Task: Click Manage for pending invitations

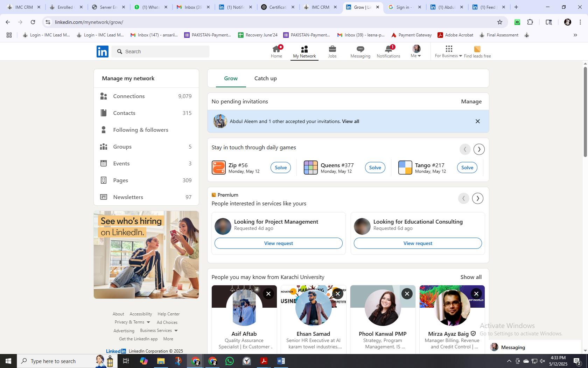Action: click(471, 102)
